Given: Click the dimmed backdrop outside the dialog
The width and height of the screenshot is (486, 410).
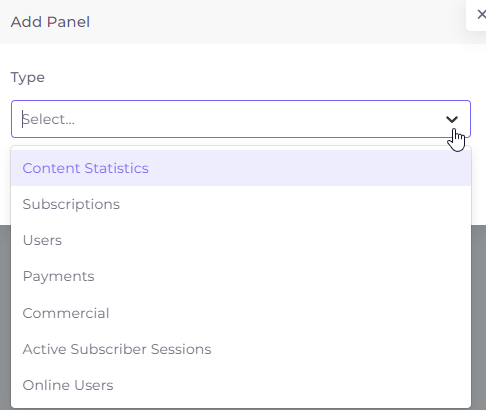Looking at the screenshot, I should click(x=479, y=317).
